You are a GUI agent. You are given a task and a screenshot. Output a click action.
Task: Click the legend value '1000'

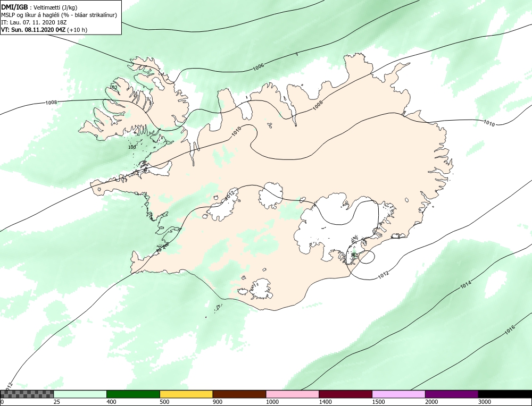click(x=272, y=402)
